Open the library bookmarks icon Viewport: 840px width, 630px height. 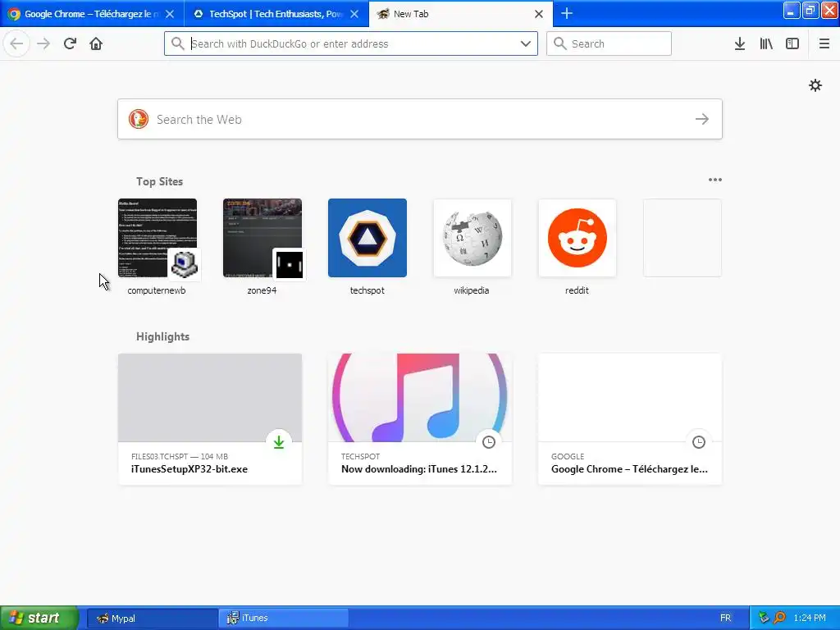tap(766, 43)
